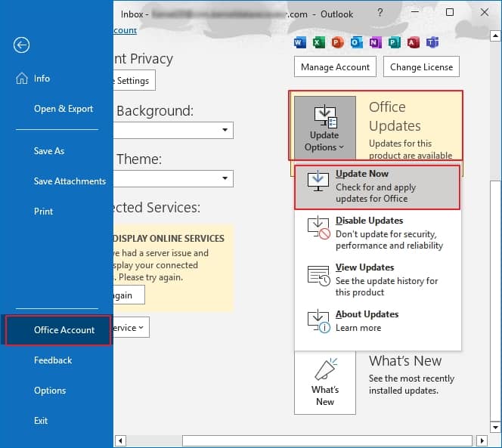Click the 'Office Updates' heading text

pyautogui.click(x=395, y=116)
